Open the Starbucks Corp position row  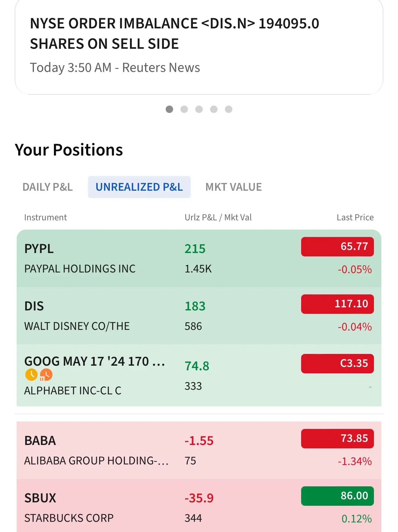pos(93,508)
